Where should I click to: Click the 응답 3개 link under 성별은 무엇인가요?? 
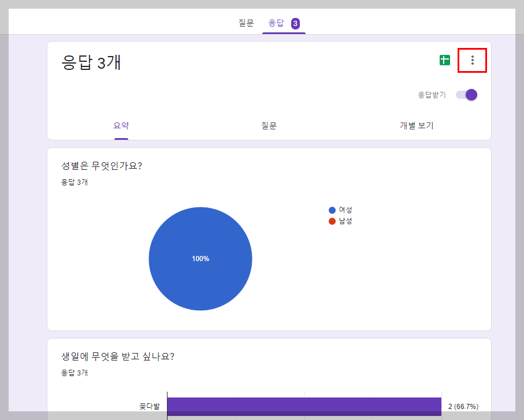tap(72, 181)
